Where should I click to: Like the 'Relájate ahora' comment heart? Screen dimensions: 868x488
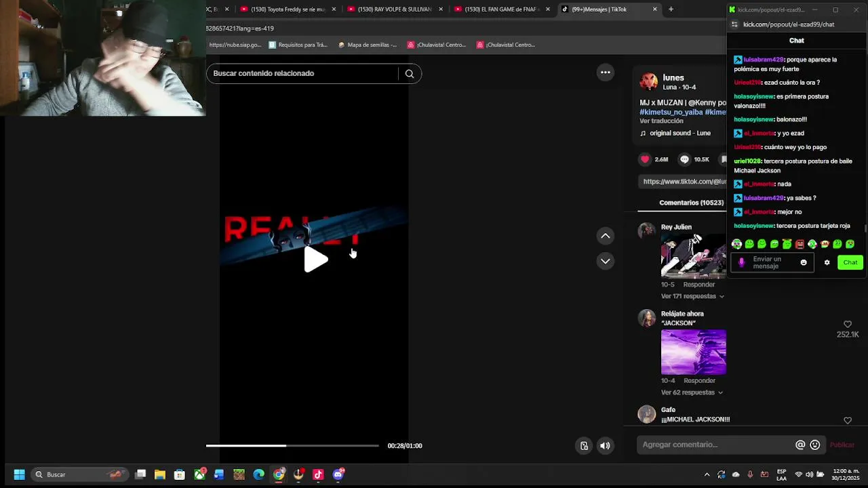tap(848, 325)
